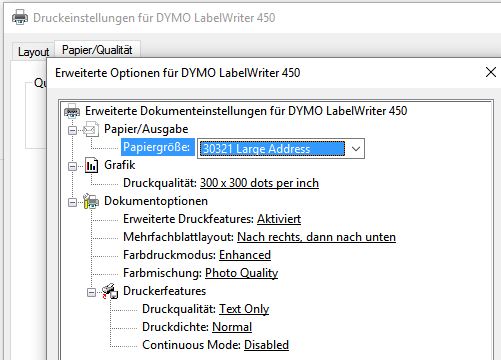The width and height of the screenshot is (501, 360).
Task: Click the Druckerfeatures icon
Action: 110,291
